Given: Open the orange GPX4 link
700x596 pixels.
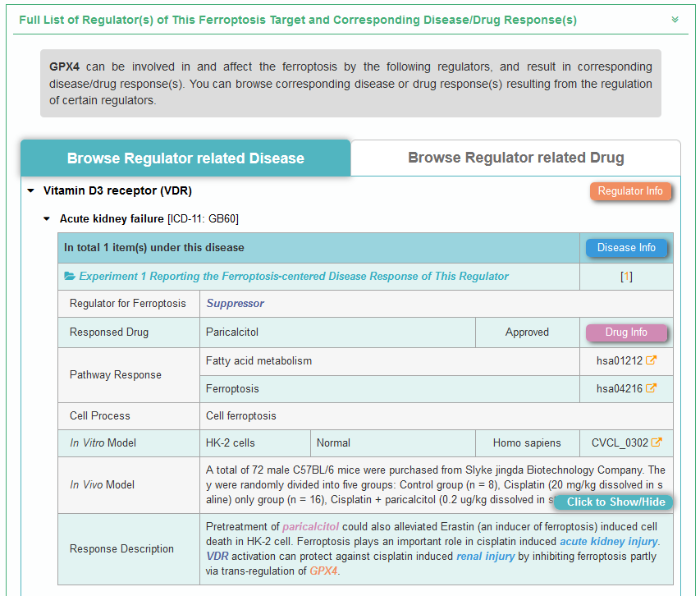Looking at the screenshot, I should tap(323, 571).
